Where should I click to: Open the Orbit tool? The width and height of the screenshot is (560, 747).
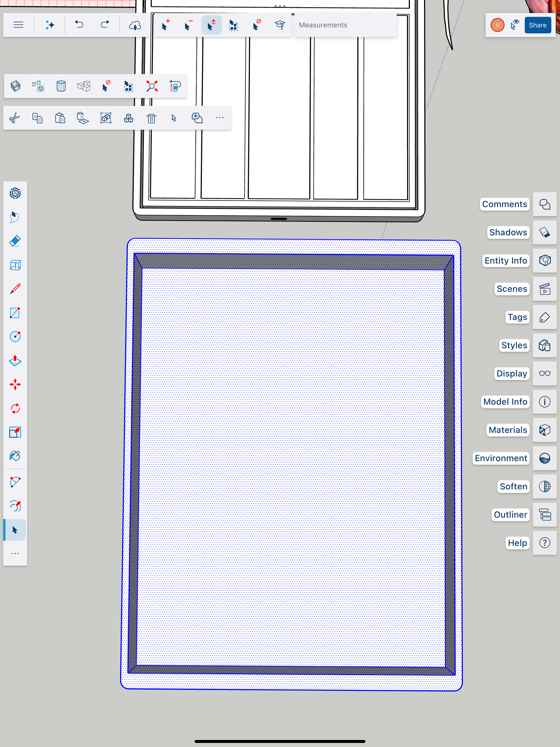[15, 506]
